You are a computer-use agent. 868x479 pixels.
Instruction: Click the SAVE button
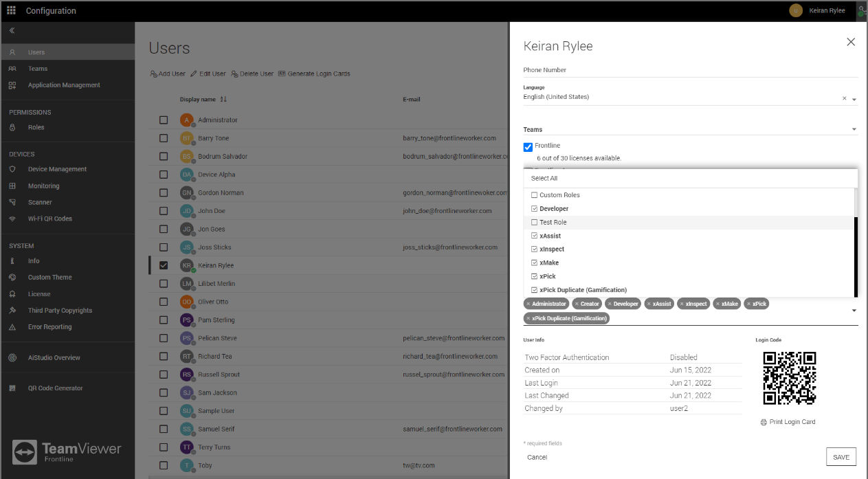pyautogui.click(x=841, y=457)
